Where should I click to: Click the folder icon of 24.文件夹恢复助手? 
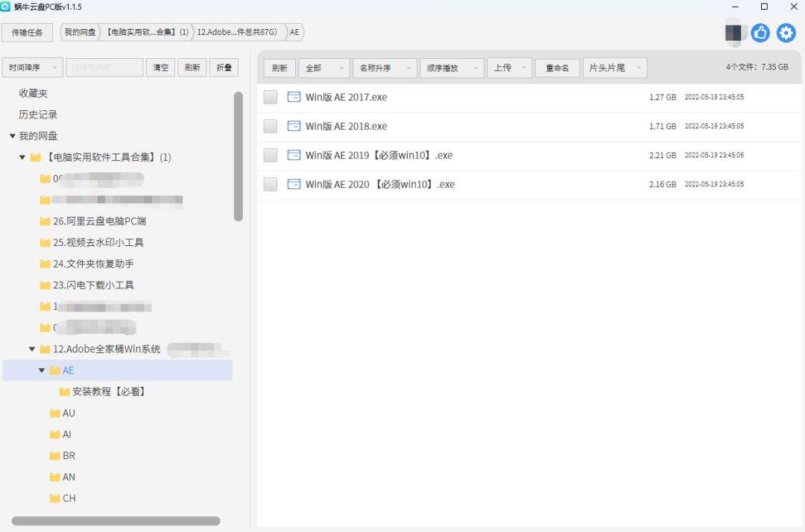[x=45, y=265]
